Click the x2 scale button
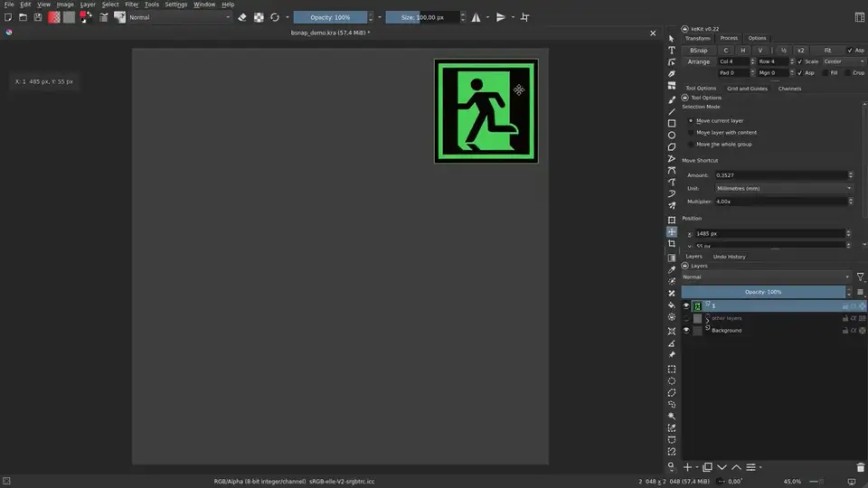This screenshot has height=488, width=868. tap(800, 51)
